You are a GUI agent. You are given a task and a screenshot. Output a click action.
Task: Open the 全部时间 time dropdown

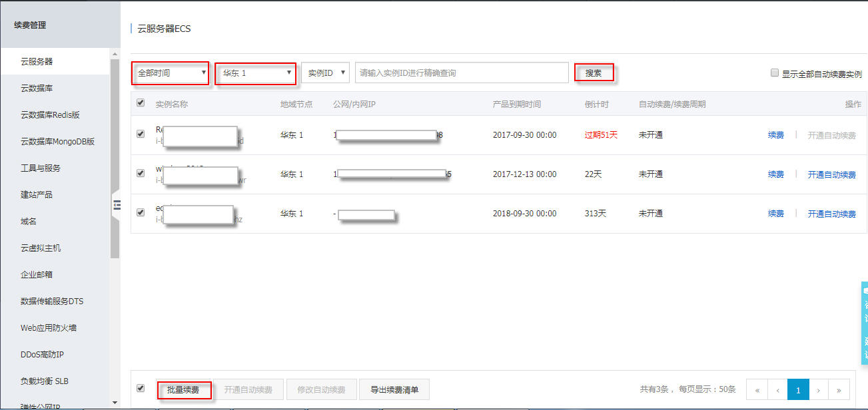click(171, 73)
